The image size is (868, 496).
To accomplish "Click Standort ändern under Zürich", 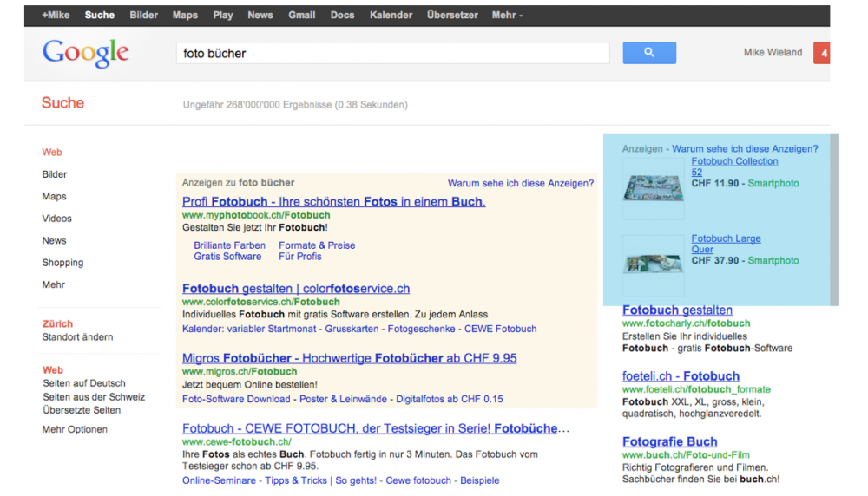I will (x=77, y=336).
